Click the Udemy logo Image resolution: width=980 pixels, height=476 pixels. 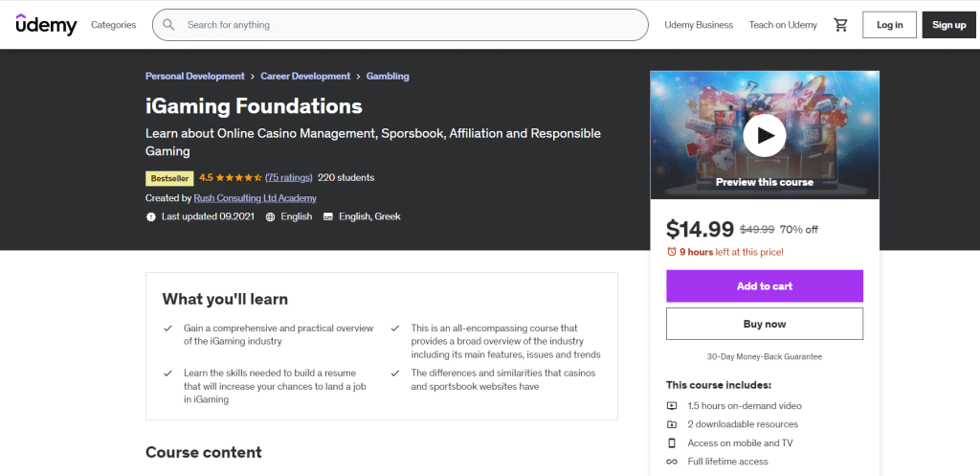pyautogui.click(x=46, y=25)
